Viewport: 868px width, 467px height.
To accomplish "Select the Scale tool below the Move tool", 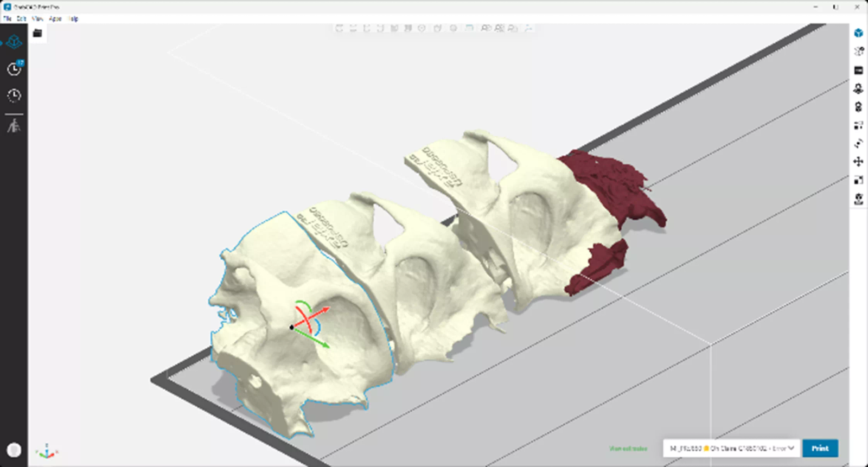I will point(858,180).
